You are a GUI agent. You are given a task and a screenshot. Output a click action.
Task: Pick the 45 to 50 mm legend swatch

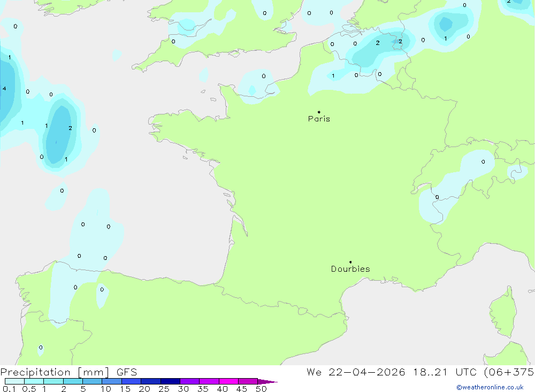248,381
